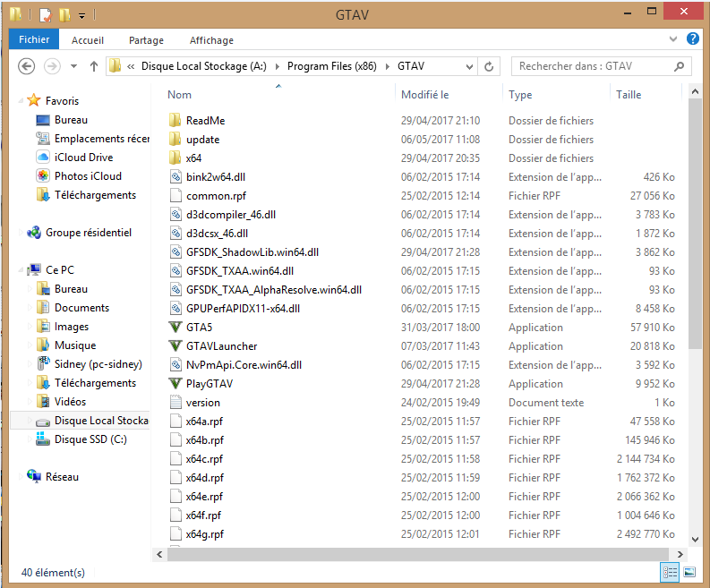Collapse the Favoris tree section
Image resolution: width=710 pixels, height=588 pixels.
[21, 100]
